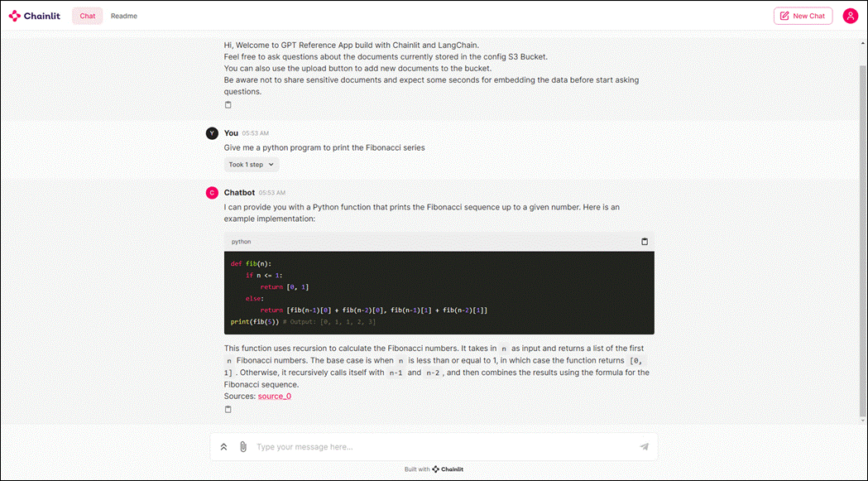Click the scrollbar down arrow
The width and height of the screenshot is (868, 481).
coord(862,421)
